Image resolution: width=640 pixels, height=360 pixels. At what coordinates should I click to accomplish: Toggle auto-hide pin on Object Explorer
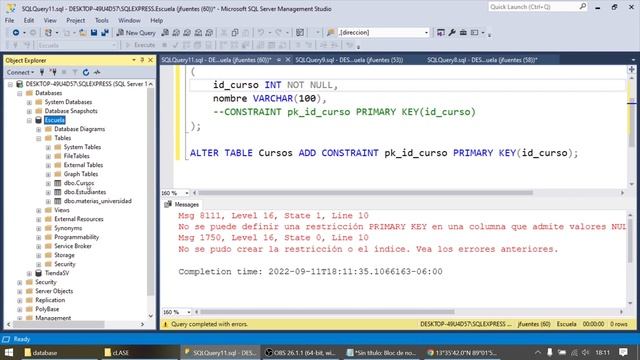(142, 60)
